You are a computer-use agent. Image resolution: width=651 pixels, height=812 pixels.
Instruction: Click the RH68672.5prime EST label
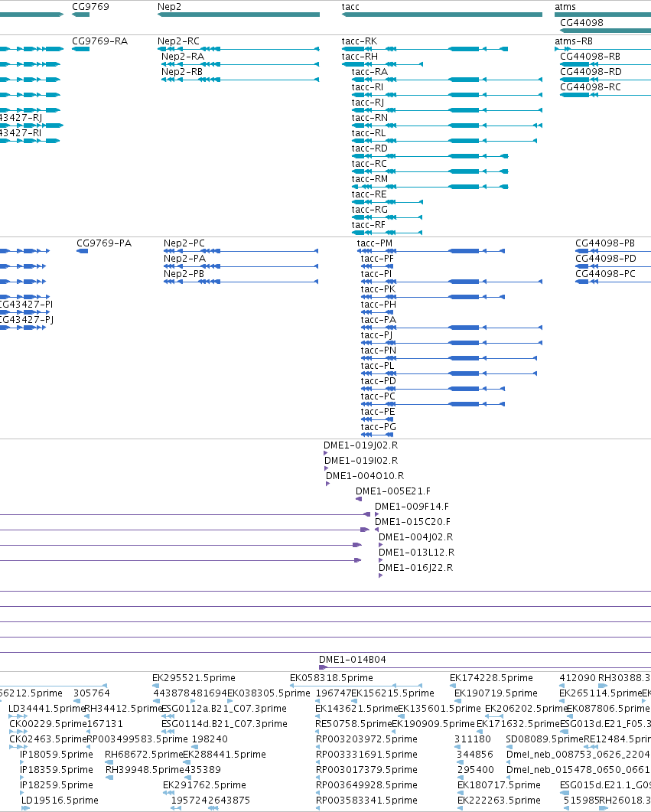[144, 755]
